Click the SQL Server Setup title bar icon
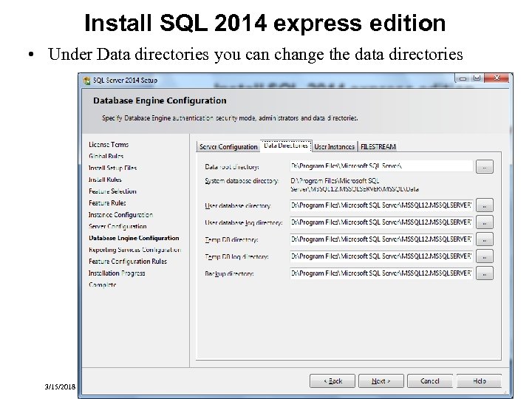The width and height of the screenshot is (532, 399). 87,81
